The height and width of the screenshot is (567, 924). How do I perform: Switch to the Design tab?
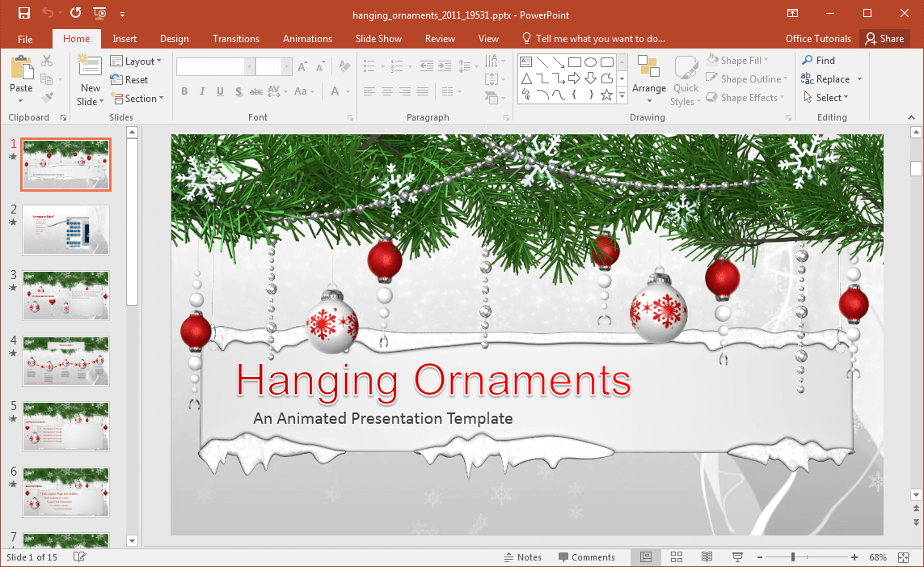click(x=175, y=39)
